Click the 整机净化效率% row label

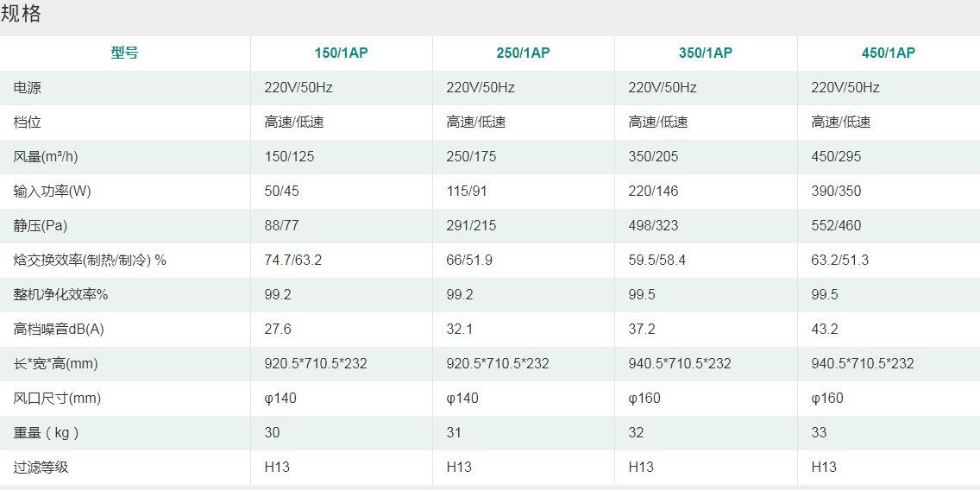coord(60,294)
